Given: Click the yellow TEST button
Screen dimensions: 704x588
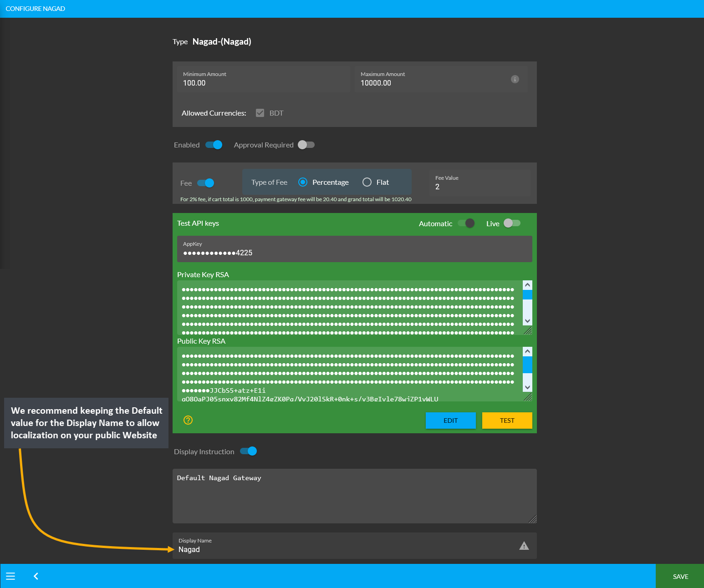Looking at the screenshot, I should (x=507, y=421).
